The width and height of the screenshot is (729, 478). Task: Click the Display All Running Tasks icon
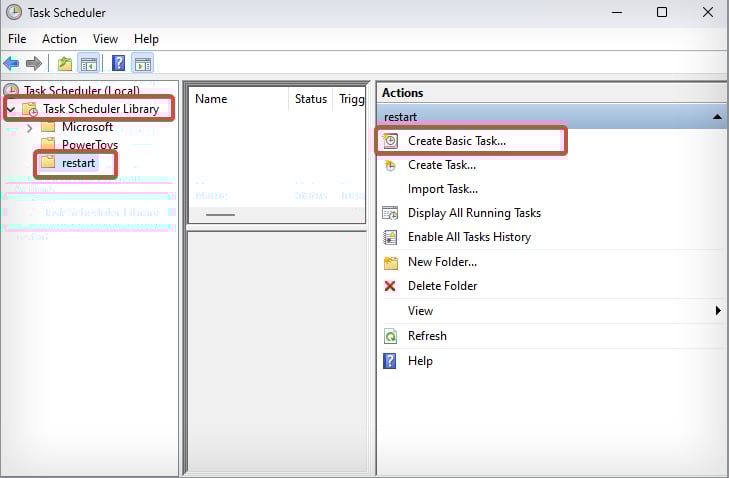[x=390, y=213]
